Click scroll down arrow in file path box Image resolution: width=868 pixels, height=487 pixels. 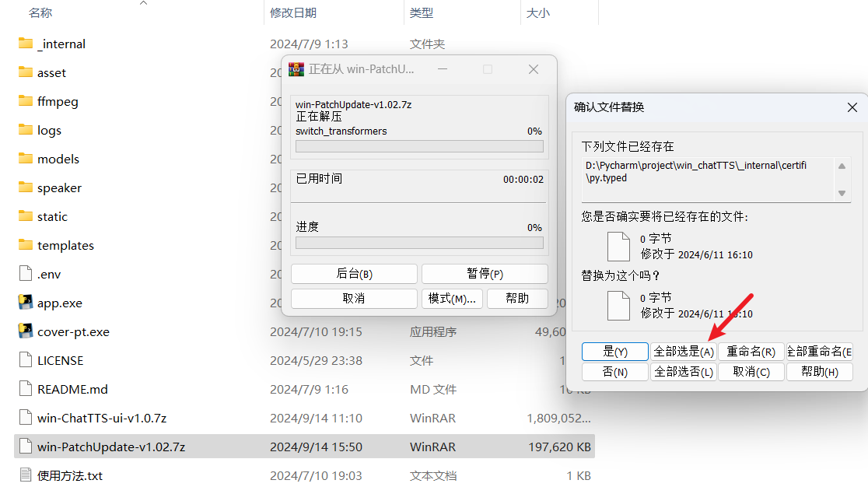(842, 193)
